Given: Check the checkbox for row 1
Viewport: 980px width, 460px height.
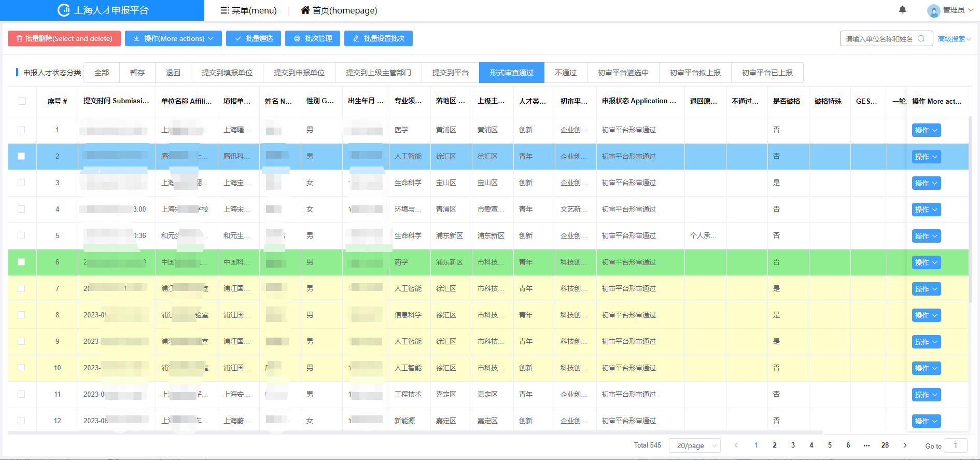Looking at the screenshot, I should tap(21, 130).
